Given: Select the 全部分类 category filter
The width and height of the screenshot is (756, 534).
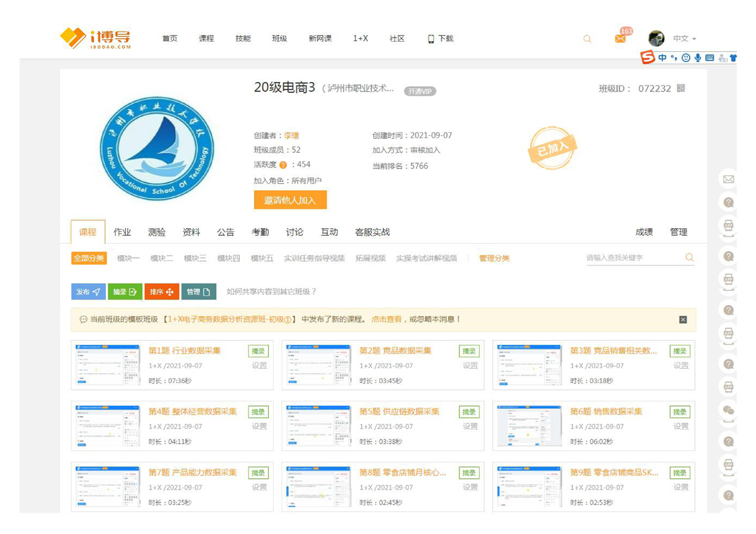Looking at the screenshot, I should 89,258.
